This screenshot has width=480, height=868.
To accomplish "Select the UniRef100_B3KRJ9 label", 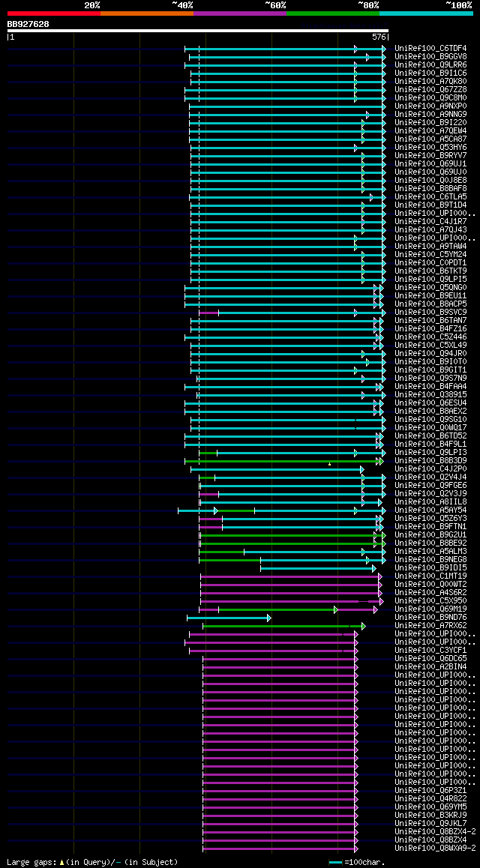I will [430, 816].
